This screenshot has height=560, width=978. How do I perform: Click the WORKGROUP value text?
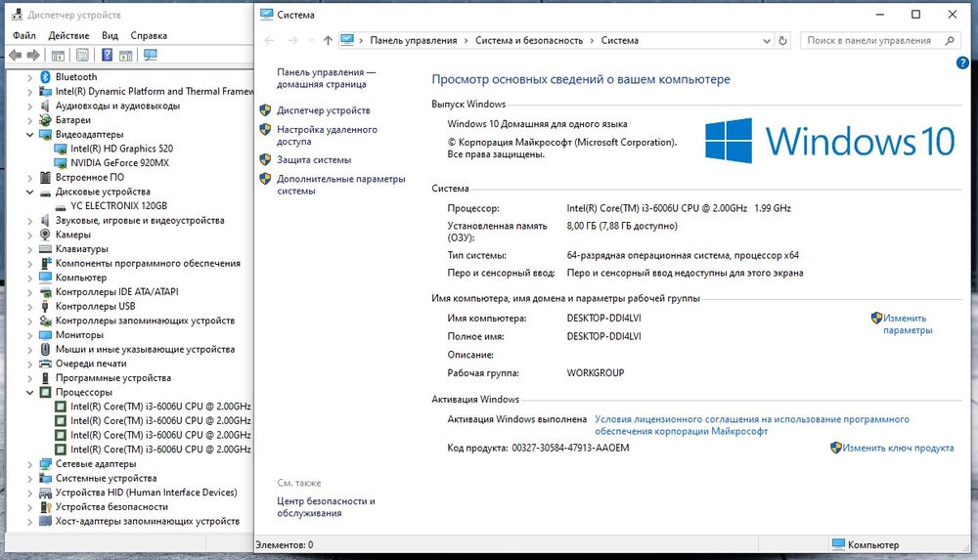595,373
